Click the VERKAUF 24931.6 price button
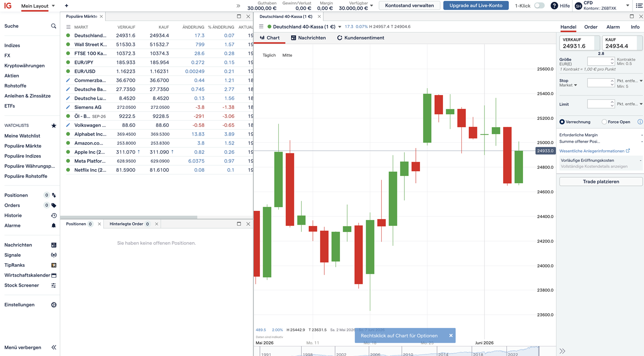 (580, 43)
